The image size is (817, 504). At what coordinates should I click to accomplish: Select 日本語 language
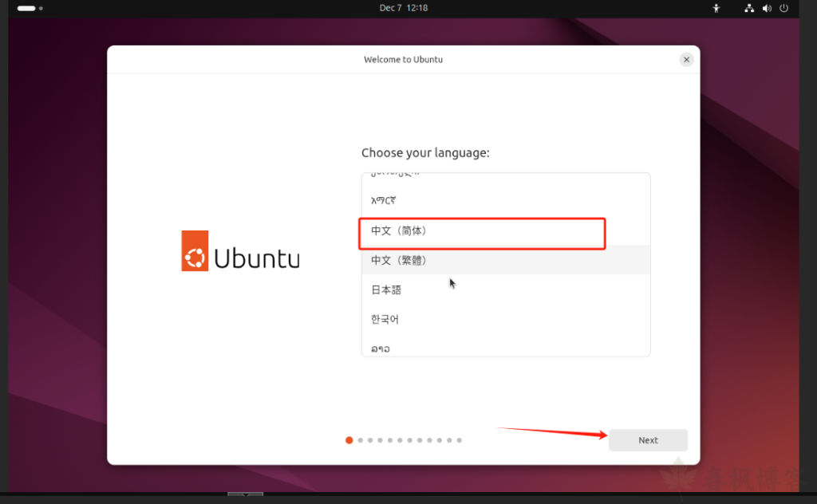505,289
